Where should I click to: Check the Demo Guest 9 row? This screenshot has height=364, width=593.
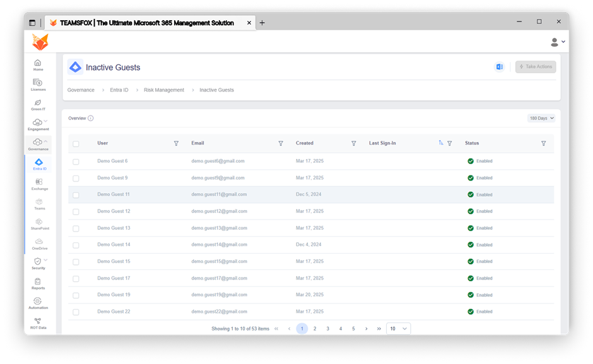(x=76, y=179)
